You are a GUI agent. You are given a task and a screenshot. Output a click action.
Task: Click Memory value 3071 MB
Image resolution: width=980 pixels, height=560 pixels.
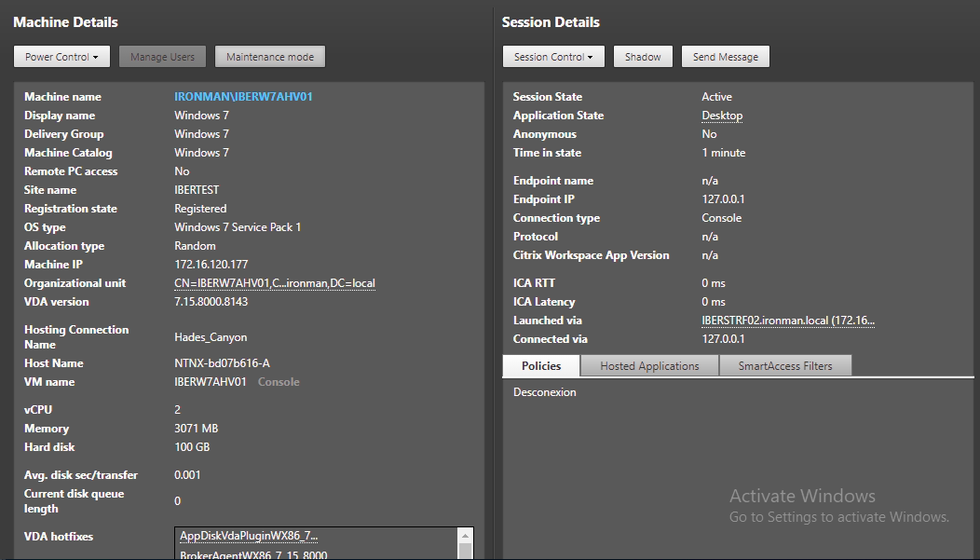pos(197,429)
